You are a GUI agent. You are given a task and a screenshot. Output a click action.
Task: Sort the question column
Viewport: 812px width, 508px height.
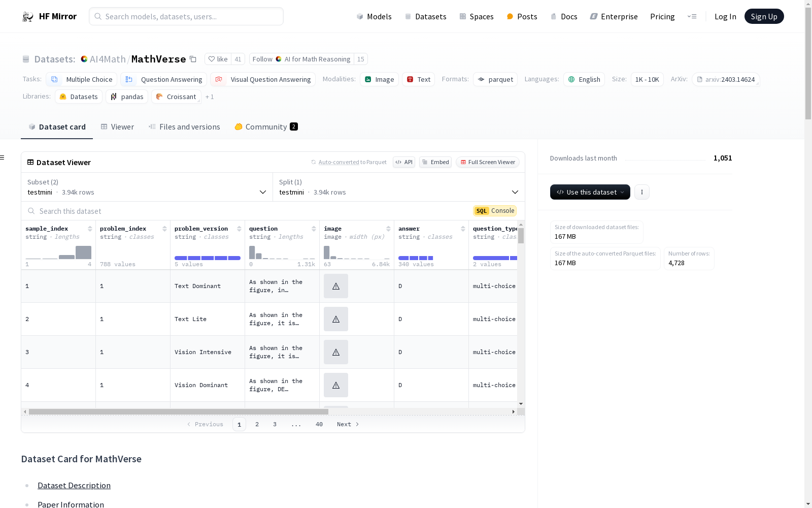(314, 229)
